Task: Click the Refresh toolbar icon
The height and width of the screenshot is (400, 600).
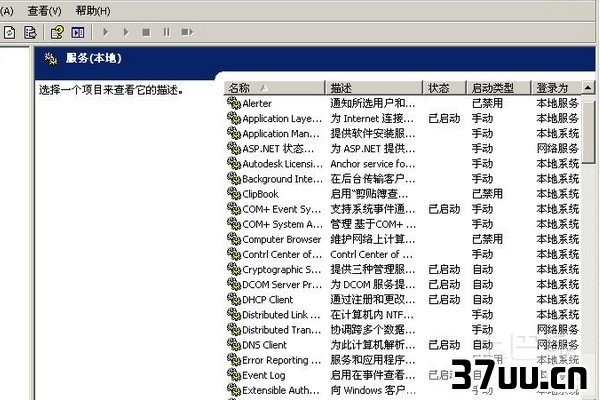Action: click(9, 33)
